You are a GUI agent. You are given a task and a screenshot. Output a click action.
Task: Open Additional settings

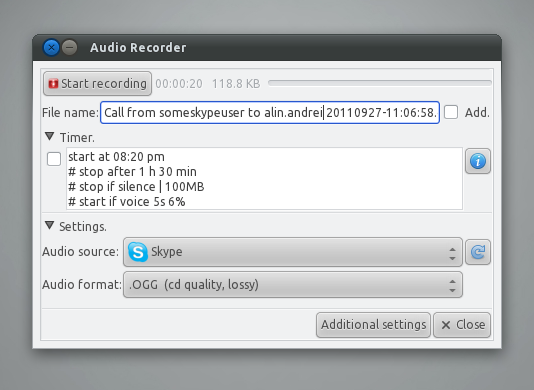pyautogui.click(x=373, y=325)
